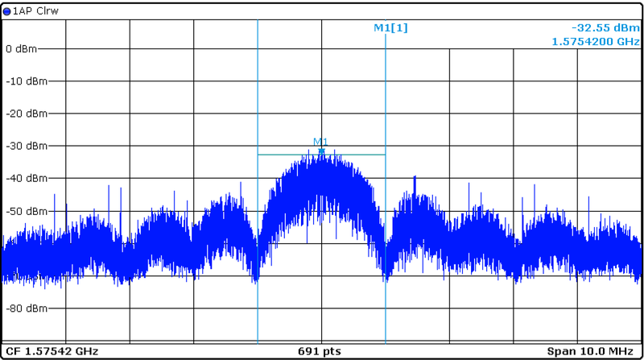Click the blue trace indicator dot
Screen dimensions: 644x360
7,12
